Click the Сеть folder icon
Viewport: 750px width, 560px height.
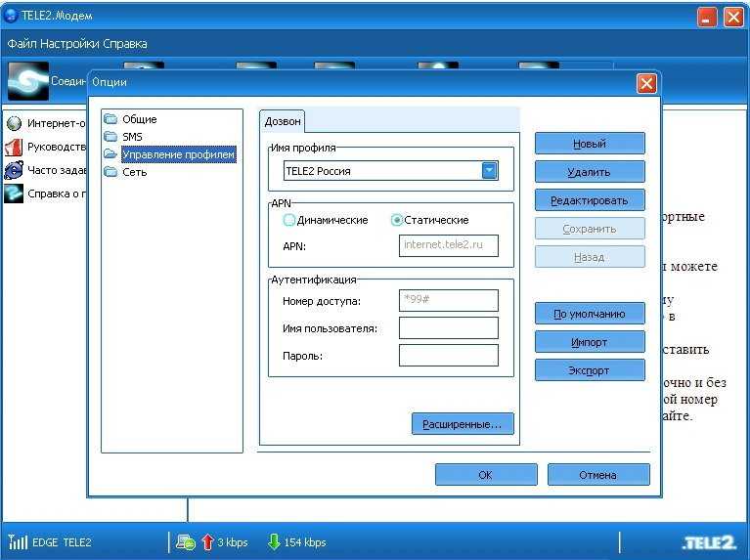click(110, 172)
